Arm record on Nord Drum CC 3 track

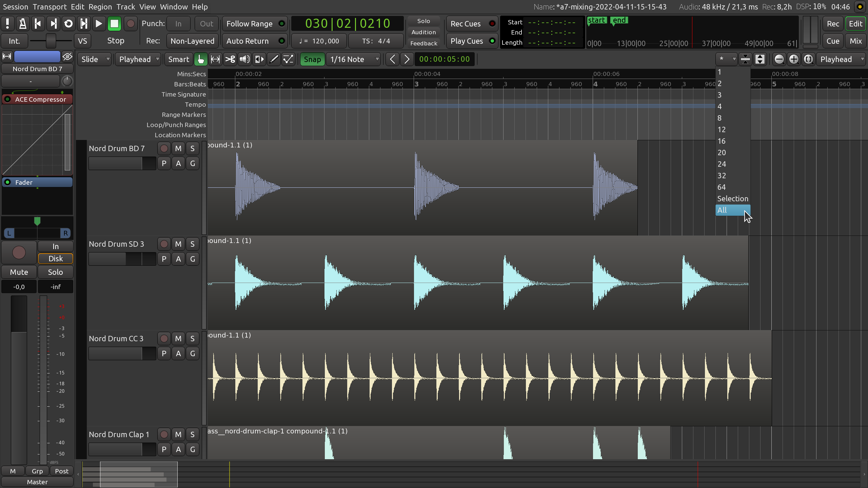click(x=164, y=339)
